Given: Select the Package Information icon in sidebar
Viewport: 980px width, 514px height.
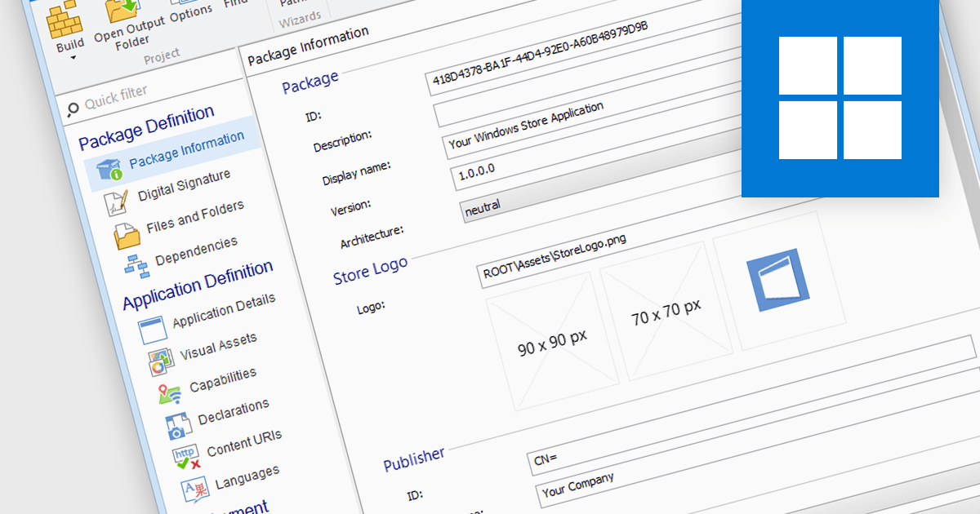Looking at the screenshot, I should click(x=109, y=168).
